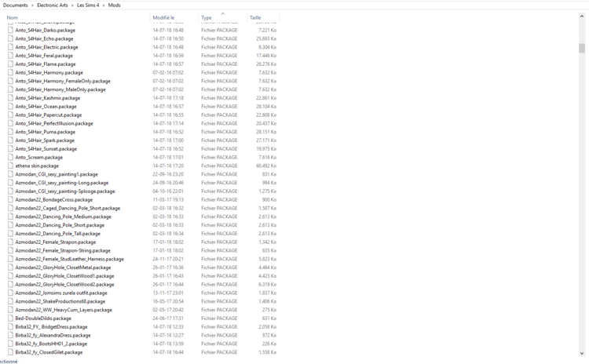Screen dimensions: 589x364
Task: Click the file icon of Anto_S4Hair_Sunset.package
Action: (10, 148)
